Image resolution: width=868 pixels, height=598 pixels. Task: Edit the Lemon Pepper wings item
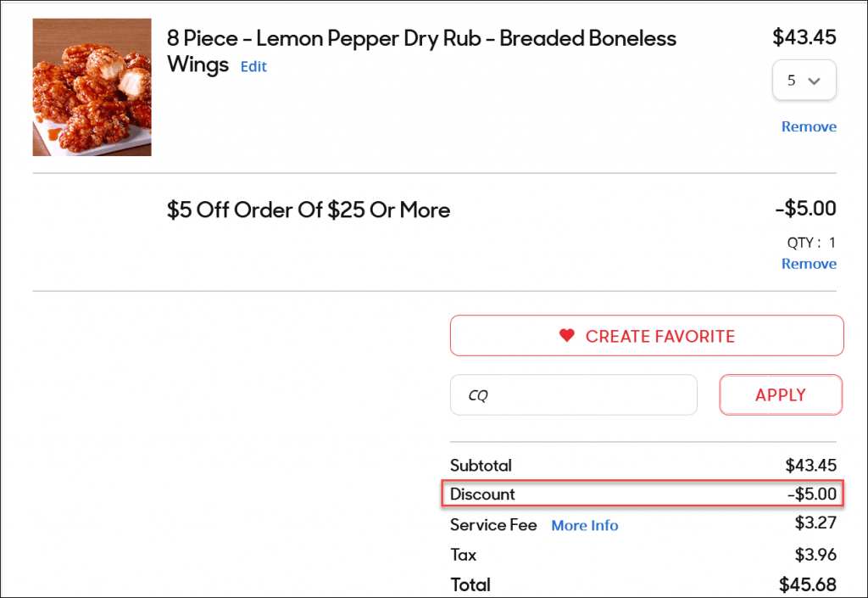tap(253, 66)
